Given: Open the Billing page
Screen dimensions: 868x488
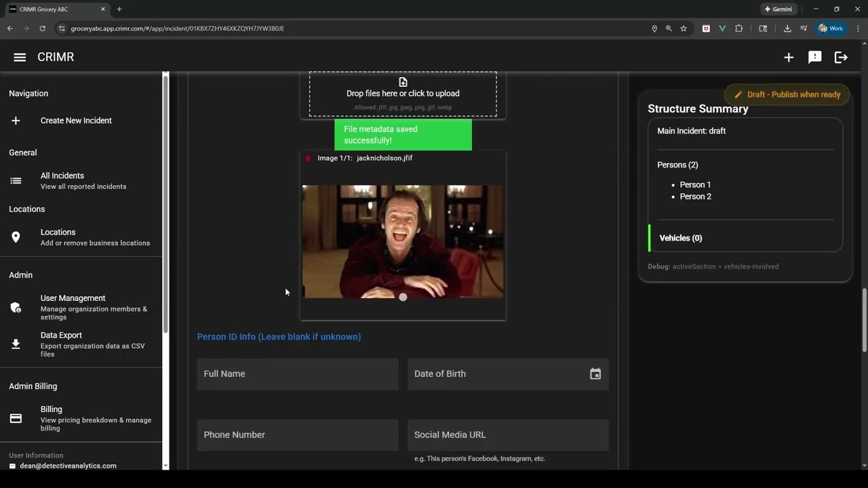Looking at the screenshot, I should [81, 419].
